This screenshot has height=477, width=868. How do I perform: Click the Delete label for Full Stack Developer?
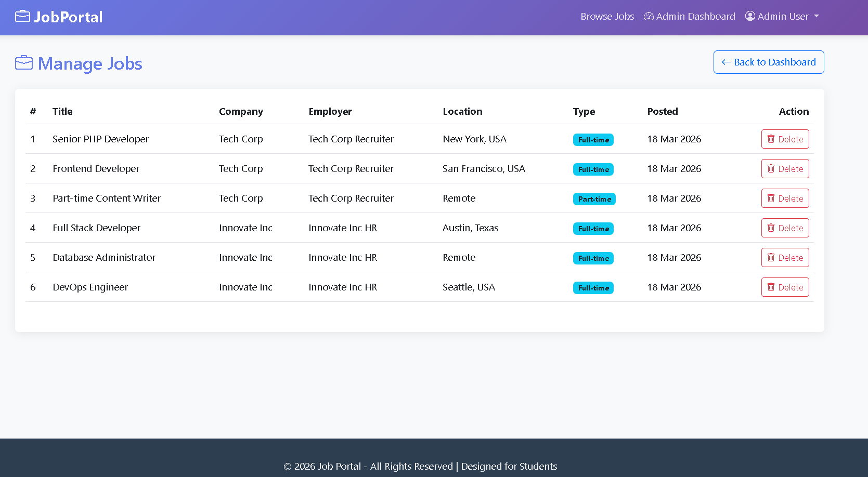pyautogui.click(x=791, y=228)
